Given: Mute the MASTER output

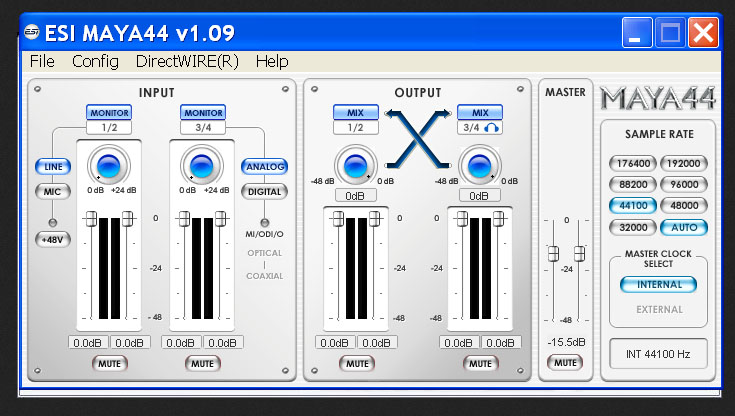Looking at the screenshot, I should click(x=565, y=363).
